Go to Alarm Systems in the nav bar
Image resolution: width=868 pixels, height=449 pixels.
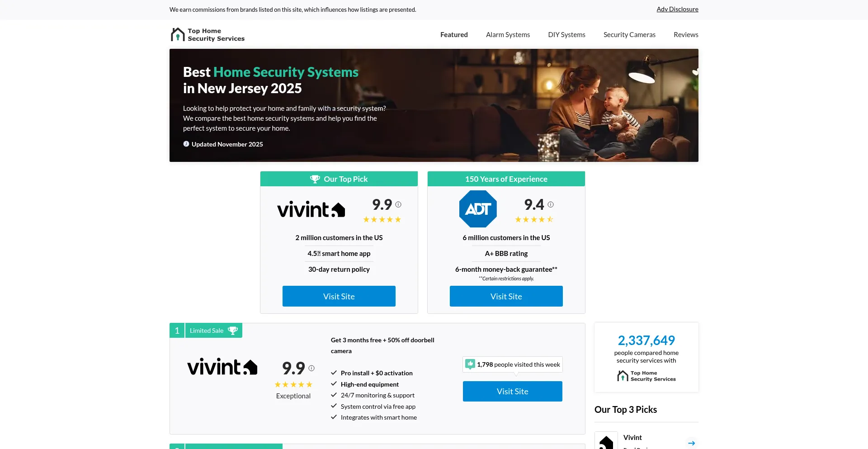508,35
